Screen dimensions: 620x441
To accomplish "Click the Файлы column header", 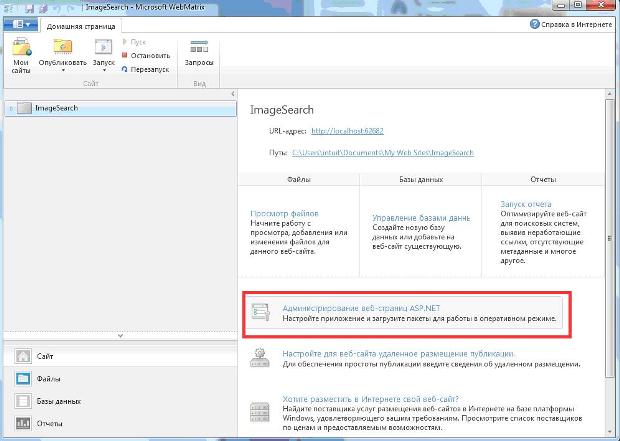I will tap(299, 180).
